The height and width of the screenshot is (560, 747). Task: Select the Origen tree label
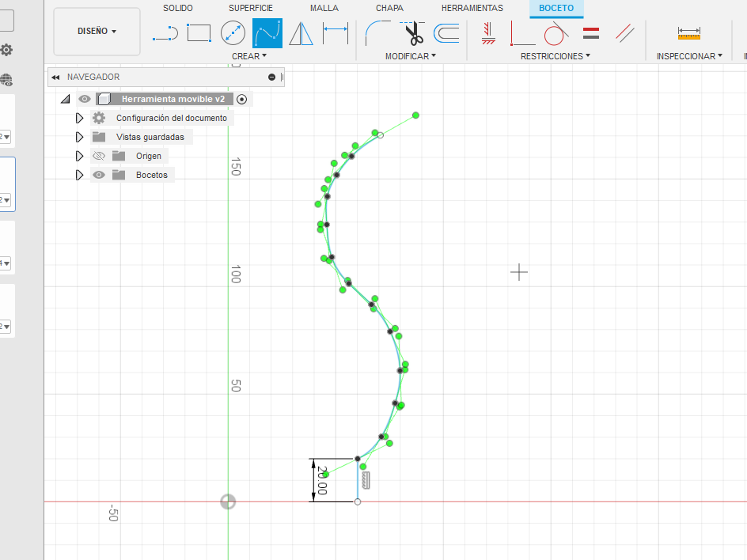click(149, 156)
